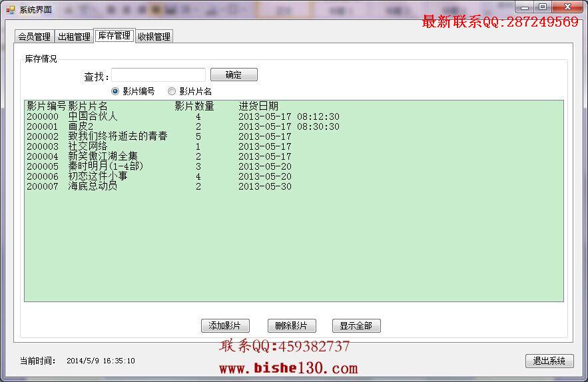
Task: Click the 确定 search button
Action: 234,75
